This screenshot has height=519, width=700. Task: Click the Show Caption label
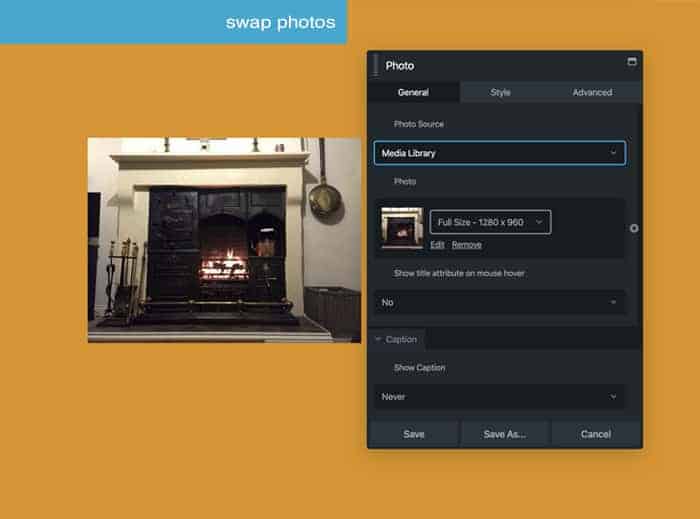pyautogui.click(x=419, y=368)
